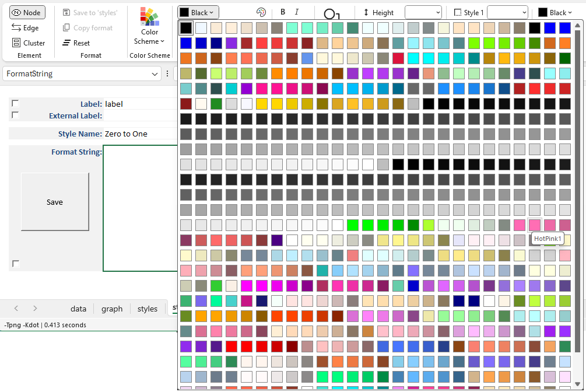Click the node shape icon

click(x=330, y=14)
